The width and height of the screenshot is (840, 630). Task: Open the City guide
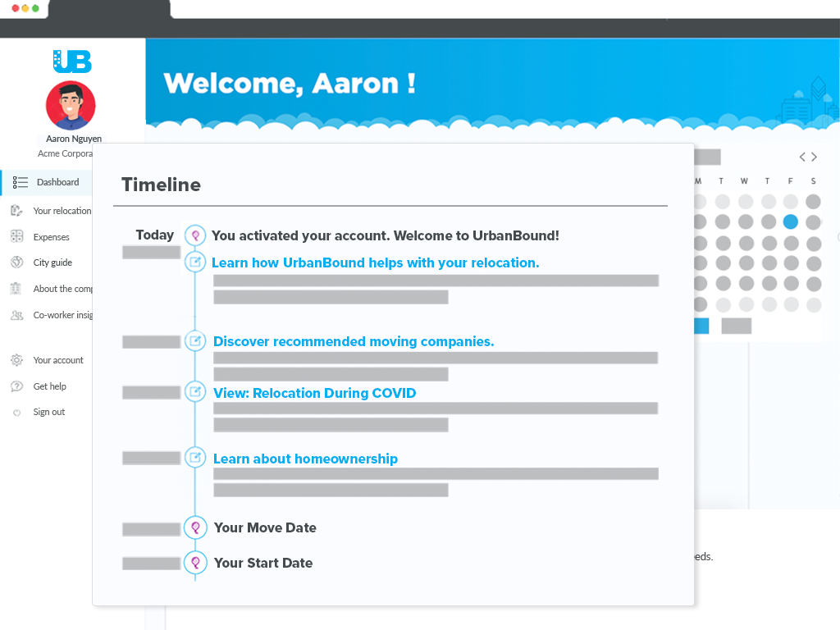tap(52, 262)
